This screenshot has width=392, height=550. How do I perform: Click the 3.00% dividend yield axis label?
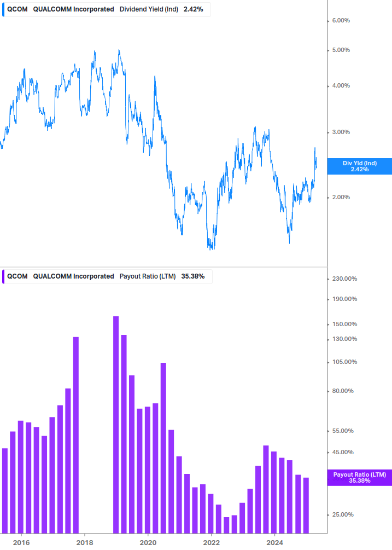[341, 132]
